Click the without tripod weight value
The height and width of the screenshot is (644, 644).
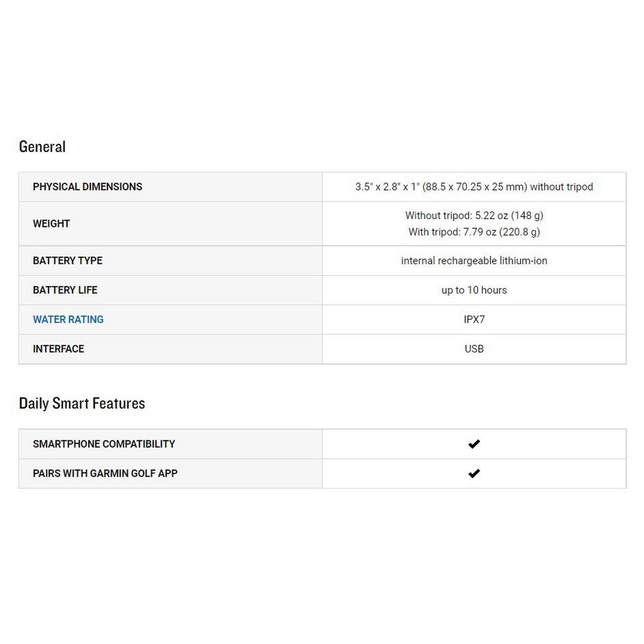[x=474, y=215]
